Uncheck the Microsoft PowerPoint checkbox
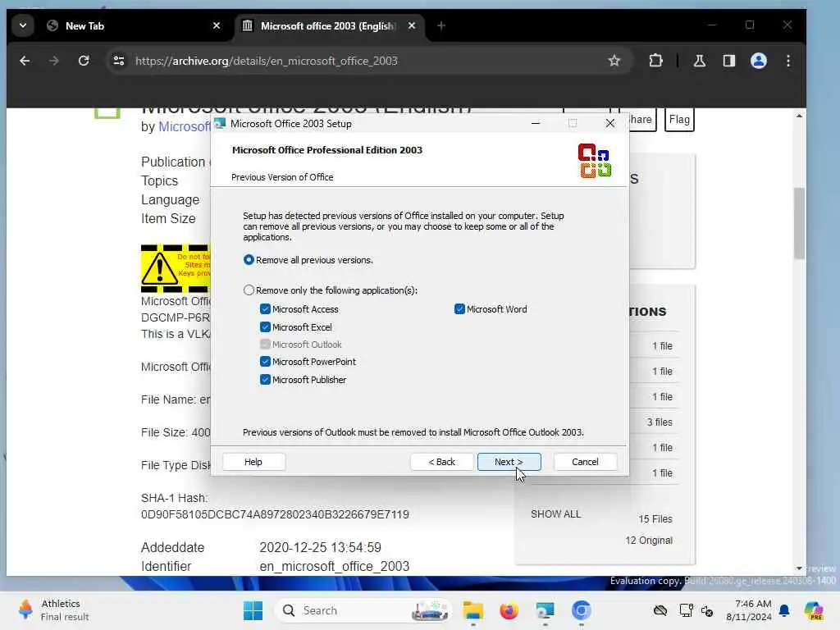Viewport: 840px width, 630px height. pos(265,362)
